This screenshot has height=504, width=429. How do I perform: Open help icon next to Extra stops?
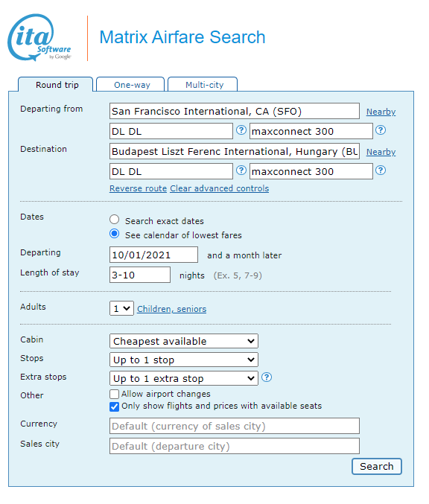pyautogui.click(x=267, y=377)
